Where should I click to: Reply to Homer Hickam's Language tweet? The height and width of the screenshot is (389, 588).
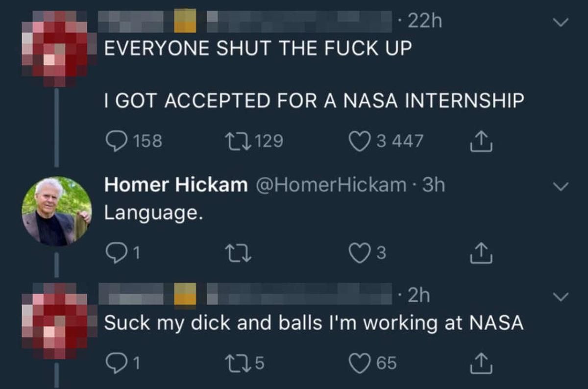pyautogui.click(x=115, y=253)
